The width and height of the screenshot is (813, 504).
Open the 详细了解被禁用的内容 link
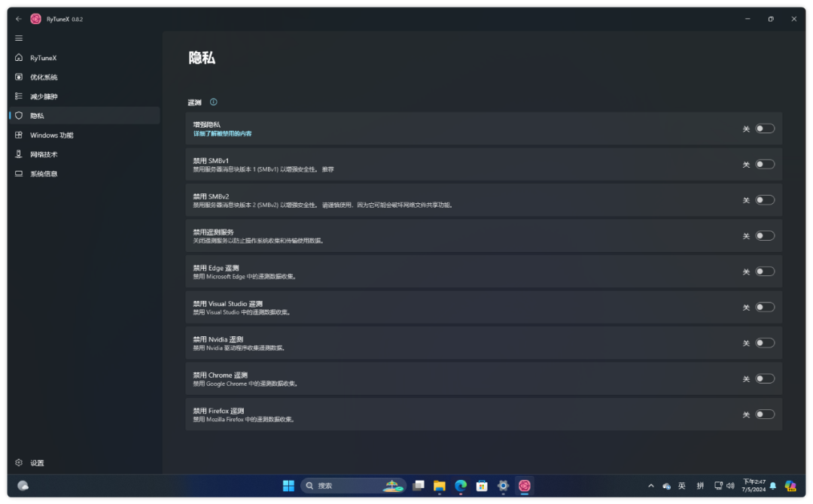(222, 134)
